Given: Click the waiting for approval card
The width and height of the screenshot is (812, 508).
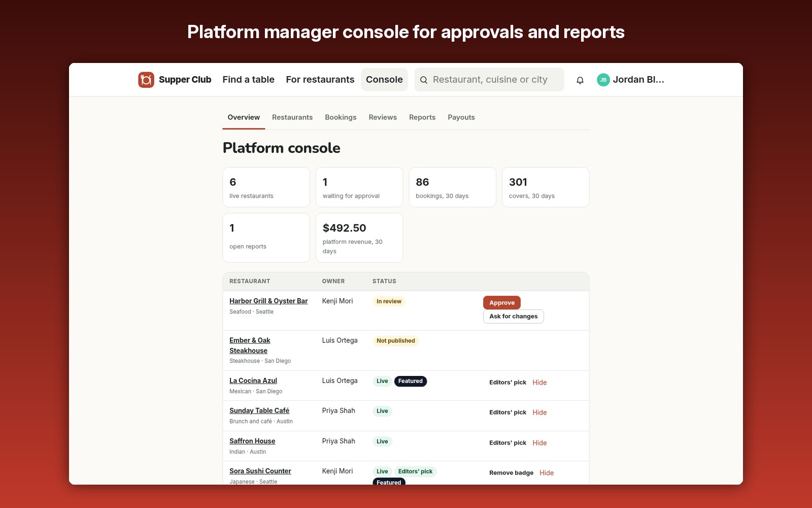Looking at the screenshot, I should click(x=359, y=187).
